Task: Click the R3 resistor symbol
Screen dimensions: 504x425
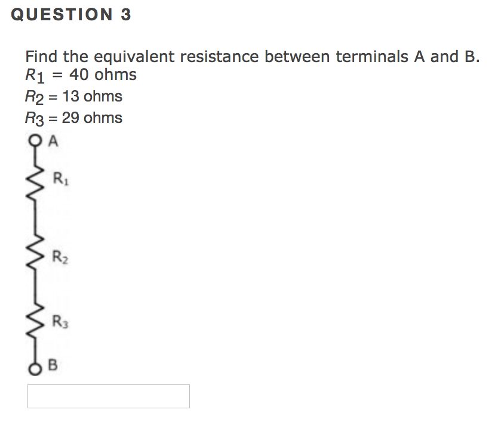Action: pos(36,322)
